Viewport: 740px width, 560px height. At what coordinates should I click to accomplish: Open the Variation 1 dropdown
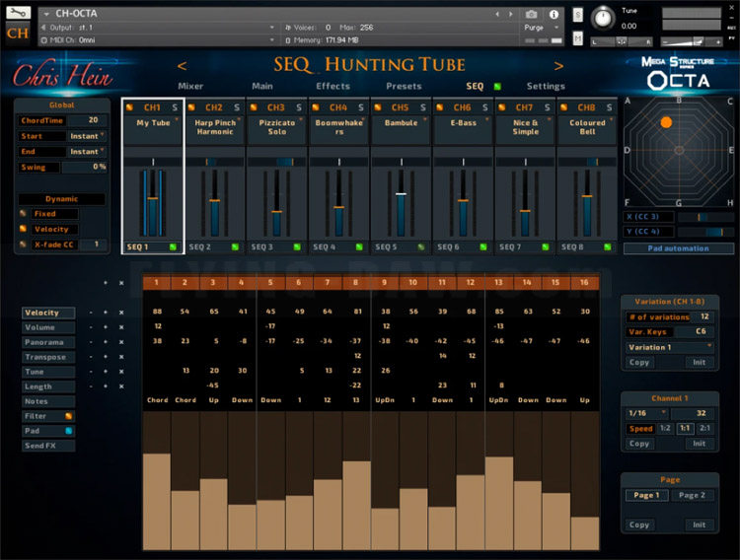(x=669, y=347)
